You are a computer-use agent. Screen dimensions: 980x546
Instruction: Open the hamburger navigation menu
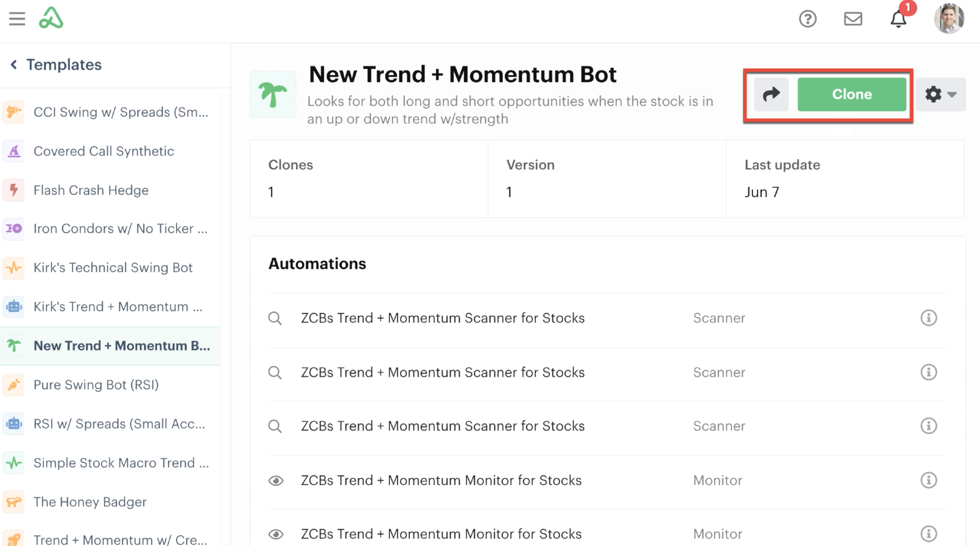click(17, 19)
